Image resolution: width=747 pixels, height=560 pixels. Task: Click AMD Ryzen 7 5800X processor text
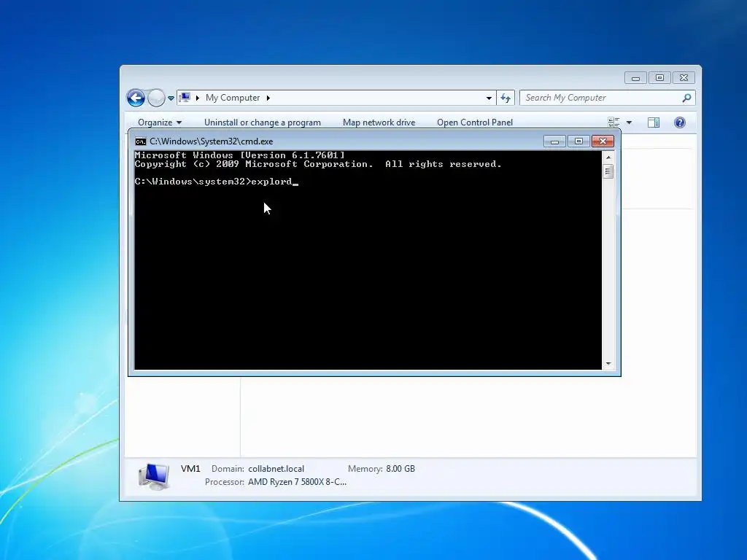click(298, 482)
